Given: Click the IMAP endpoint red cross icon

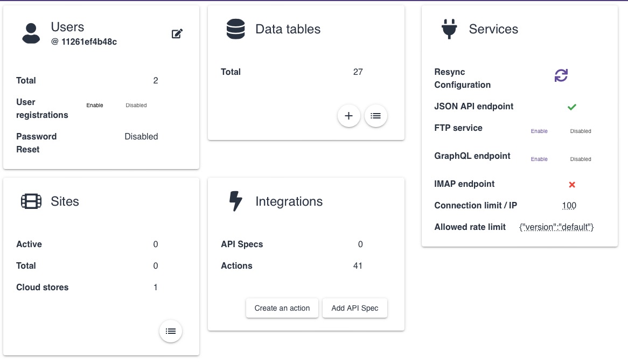Looking at the screenshot, I should tap(572, 184).
